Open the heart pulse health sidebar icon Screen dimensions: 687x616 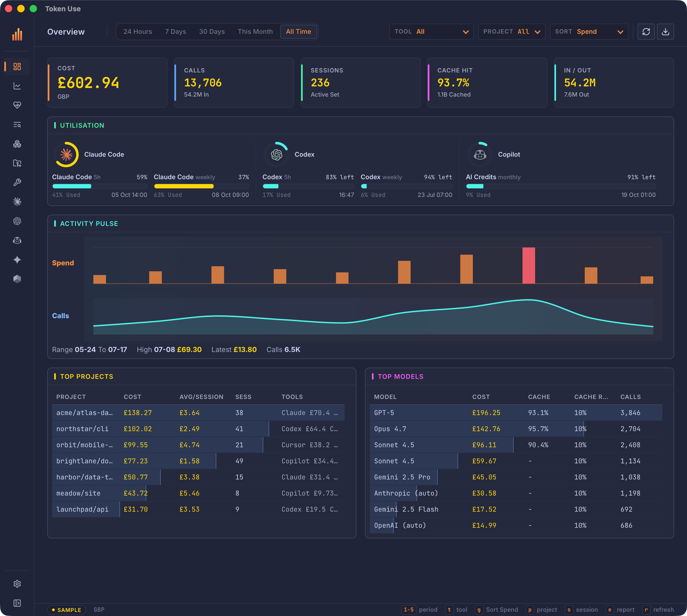[x=17, y=105]
